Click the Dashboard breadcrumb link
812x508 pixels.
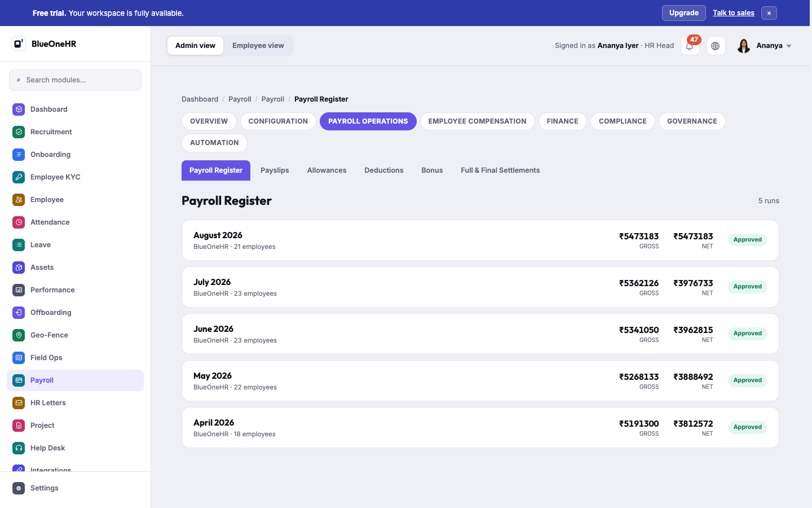[x=200, y=99]
